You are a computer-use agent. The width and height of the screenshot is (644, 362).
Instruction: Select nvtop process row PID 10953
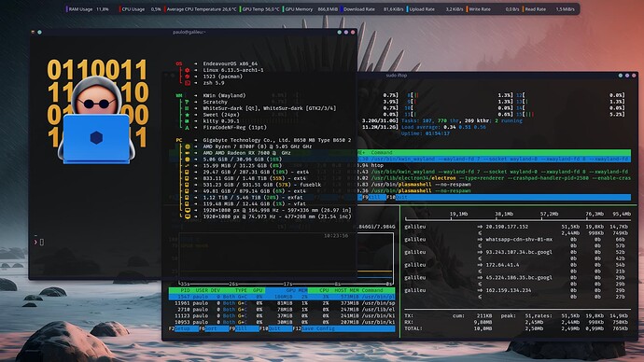tap(282, 322)
